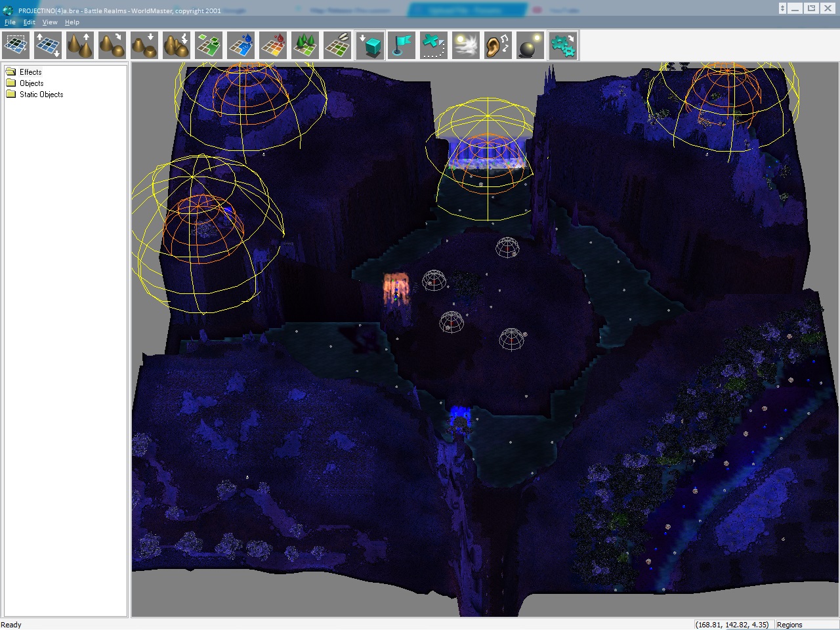Expand the Static Objects folder
840x630 pixels.
(x=41, y=94)
